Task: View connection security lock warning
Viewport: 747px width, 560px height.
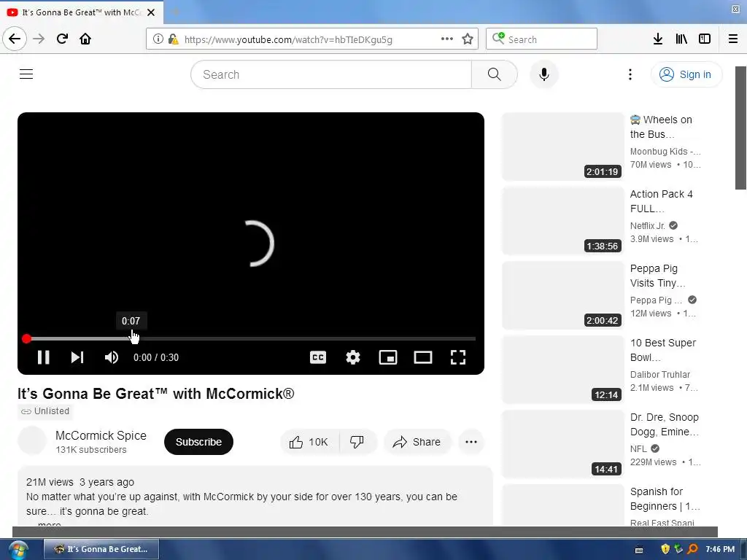Action: [174, 39]
